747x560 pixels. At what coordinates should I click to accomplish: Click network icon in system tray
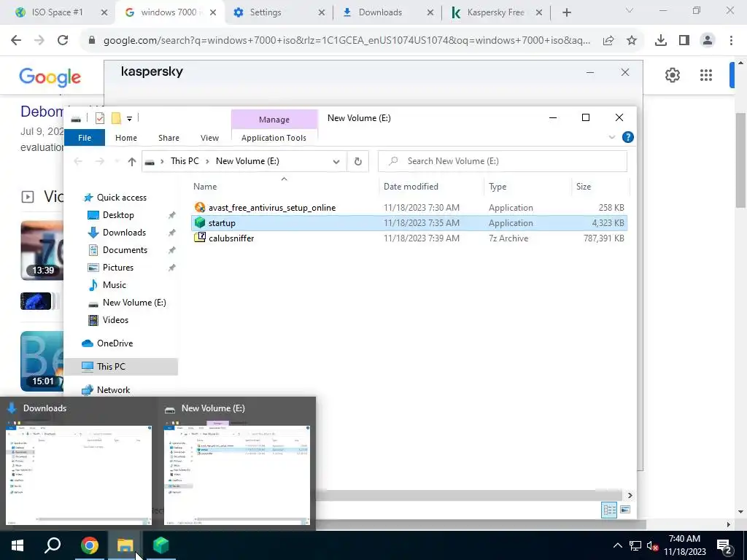click(x=635, y=545)
